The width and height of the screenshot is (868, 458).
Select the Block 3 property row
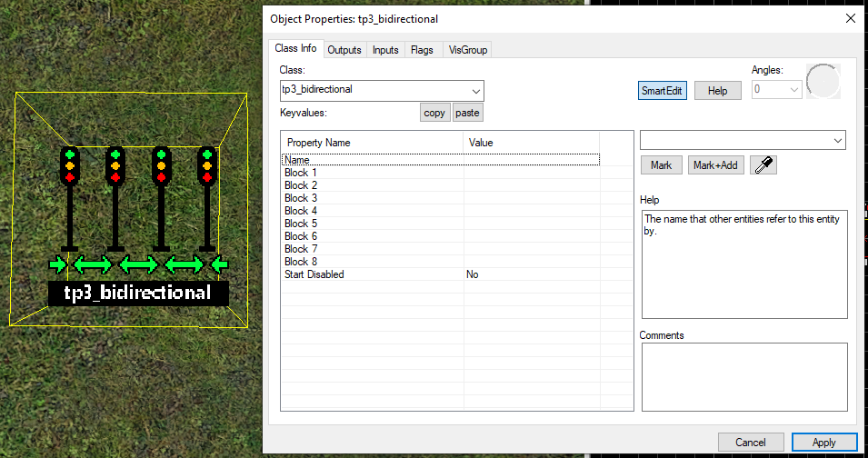pos(441,198)
